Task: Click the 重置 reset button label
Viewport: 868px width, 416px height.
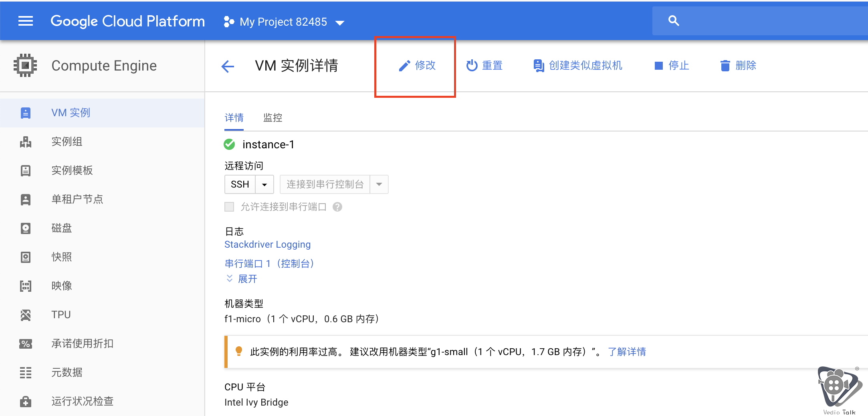Action: pos(492,65)
